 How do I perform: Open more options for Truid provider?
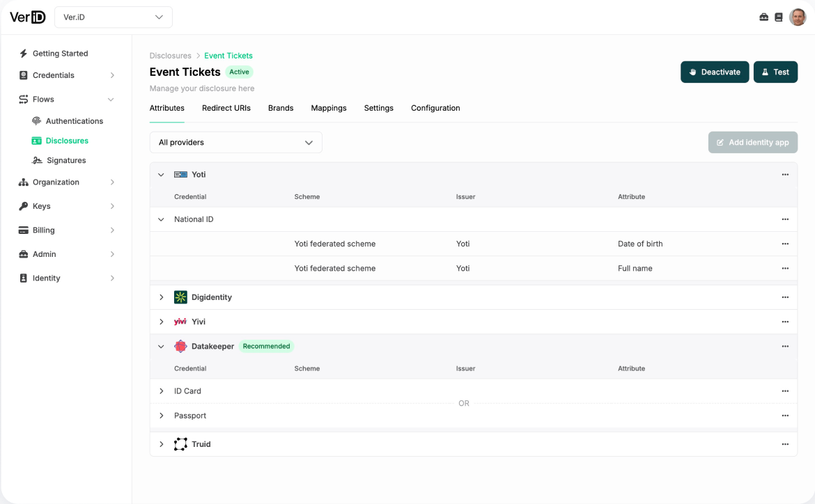click(785, 444)
